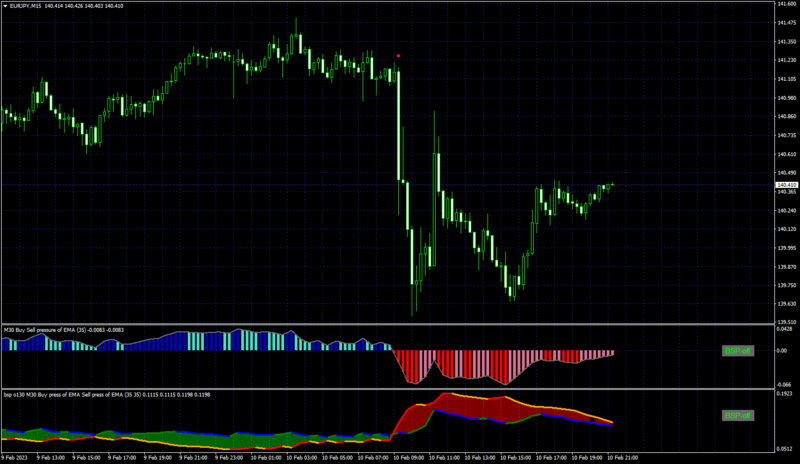This screenshot has width=800, height=464.
Task: Select the red signal dot above the crash candle
Action: [x=398, y=56]
